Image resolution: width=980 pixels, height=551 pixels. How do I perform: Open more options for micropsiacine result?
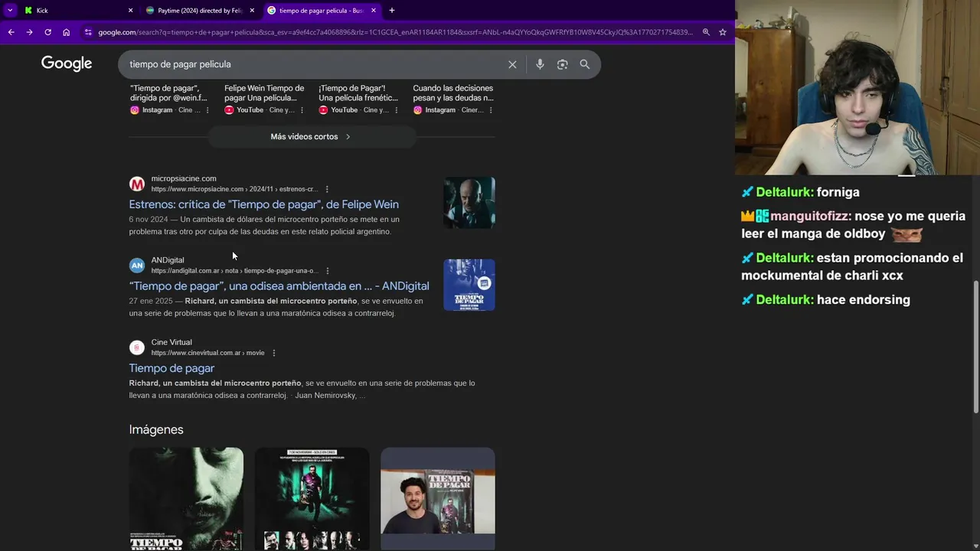click(327, 189)
